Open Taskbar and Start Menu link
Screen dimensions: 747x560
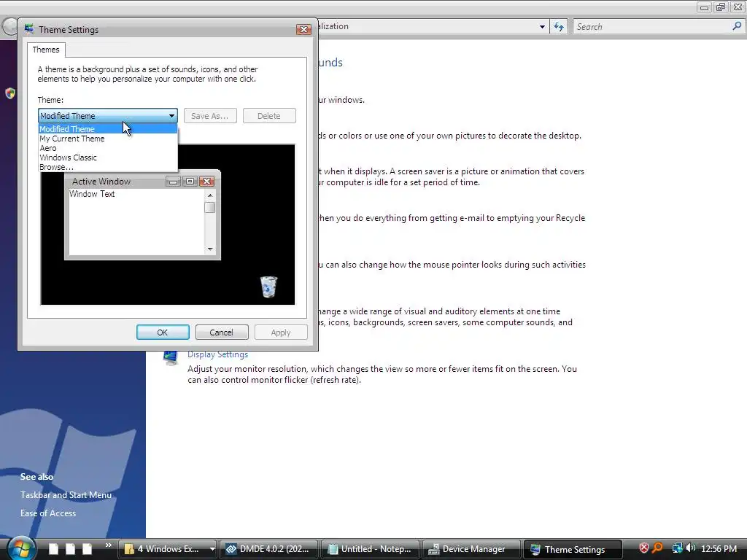tap(66, 495)
